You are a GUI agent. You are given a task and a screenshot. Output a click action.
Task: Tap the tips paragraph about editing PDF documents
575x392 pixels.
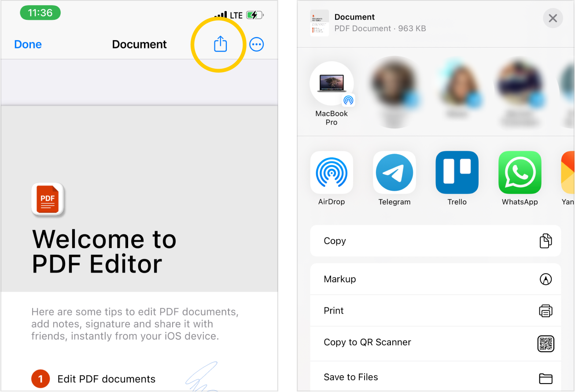[x=135, y=324]
